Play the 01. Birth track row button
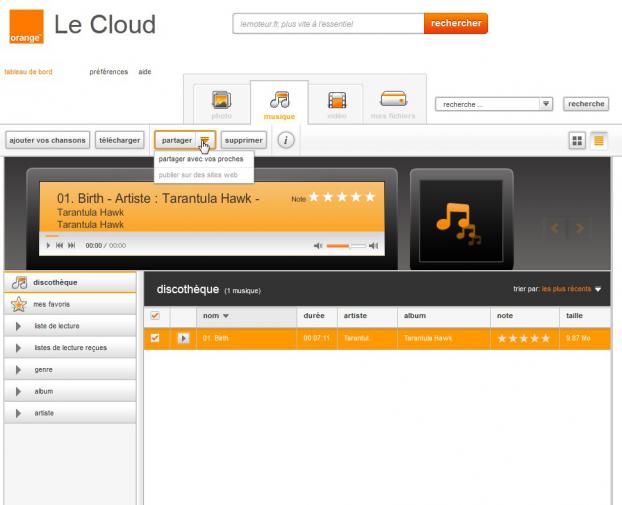This screenshot has width=622, height=505. point(183,338)
